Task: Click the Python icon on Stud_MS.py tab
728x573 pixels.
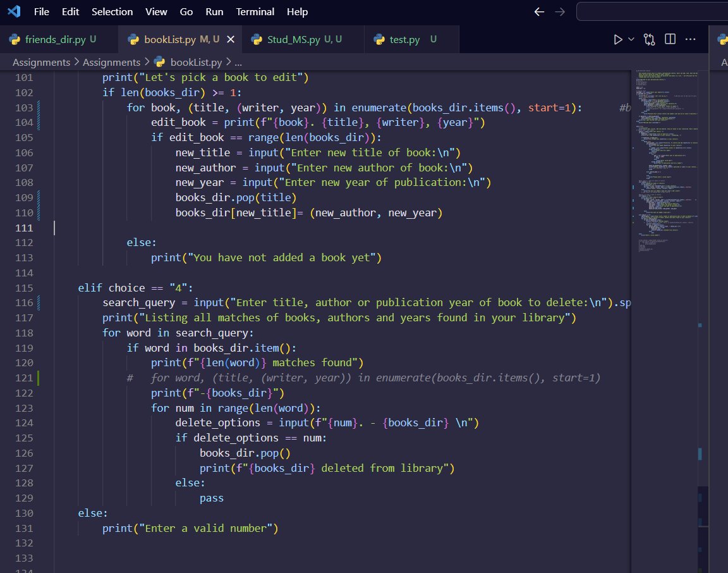Action: coord(257,39)
